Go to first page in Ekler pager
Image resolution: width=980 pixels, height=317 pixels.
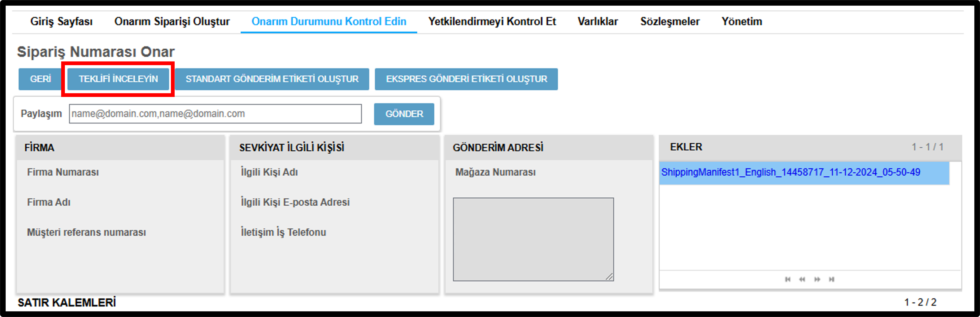[787, 280]
